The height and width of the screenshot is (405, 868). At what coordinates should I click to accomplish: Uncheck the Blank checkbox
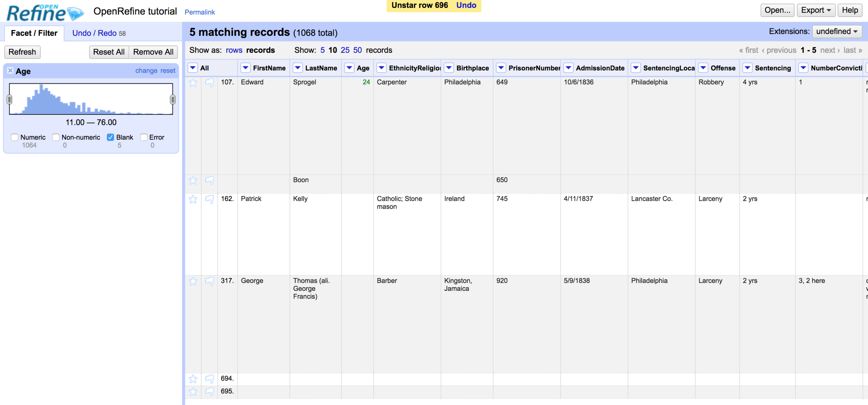pos(110,137)
